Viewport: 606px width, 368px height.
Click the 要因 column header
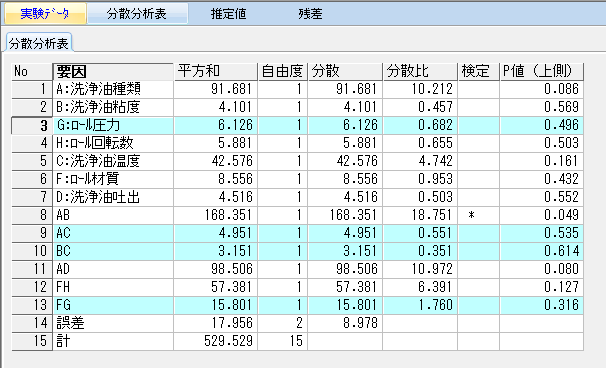tap(113, 72)
